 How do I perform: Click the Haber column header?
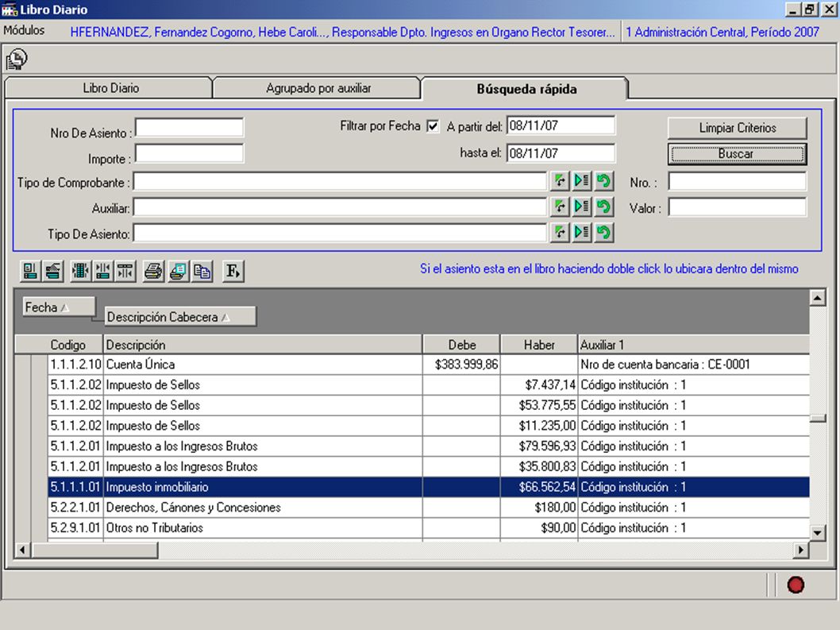[x=539, y=345]
